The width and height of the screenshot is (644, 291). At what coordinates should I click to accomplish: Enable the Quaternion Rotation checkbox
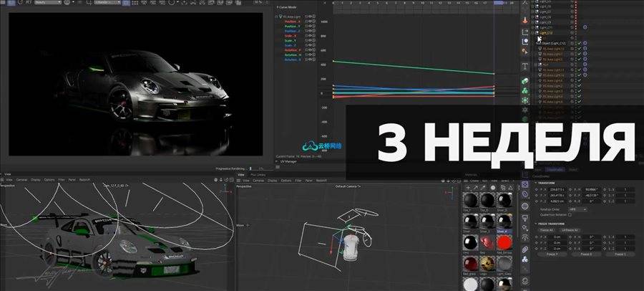click(570, 215)
